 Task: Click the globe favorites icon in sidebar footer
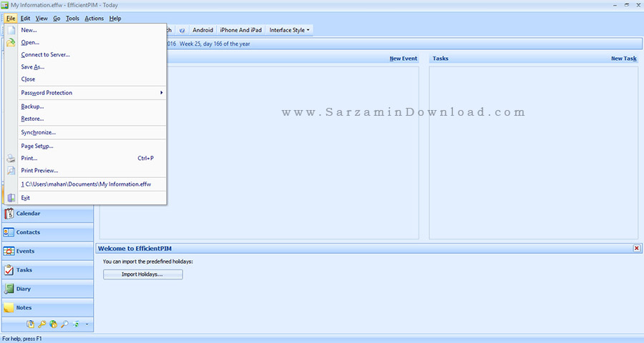53,324
